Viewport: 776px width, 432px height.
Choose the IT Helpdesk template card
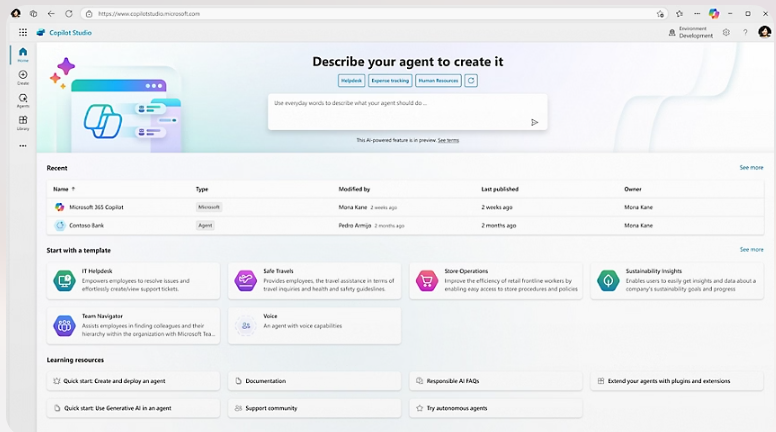coord(133,280)
